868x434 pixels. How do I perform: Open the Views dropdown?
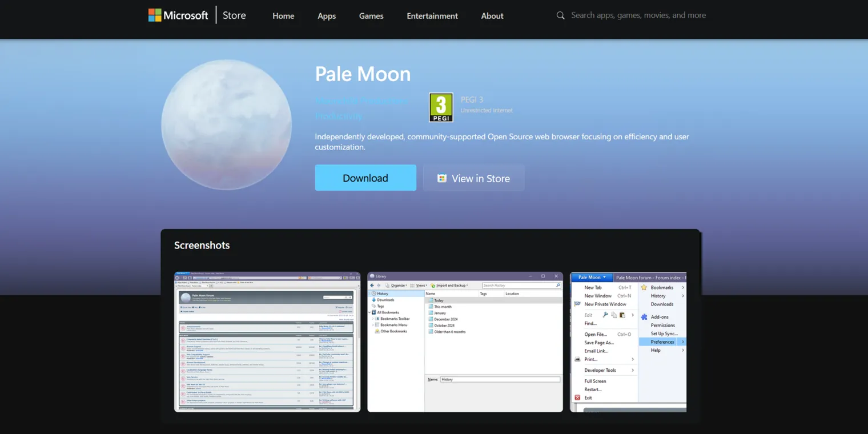pyautogui.click(x=421, y=286)
